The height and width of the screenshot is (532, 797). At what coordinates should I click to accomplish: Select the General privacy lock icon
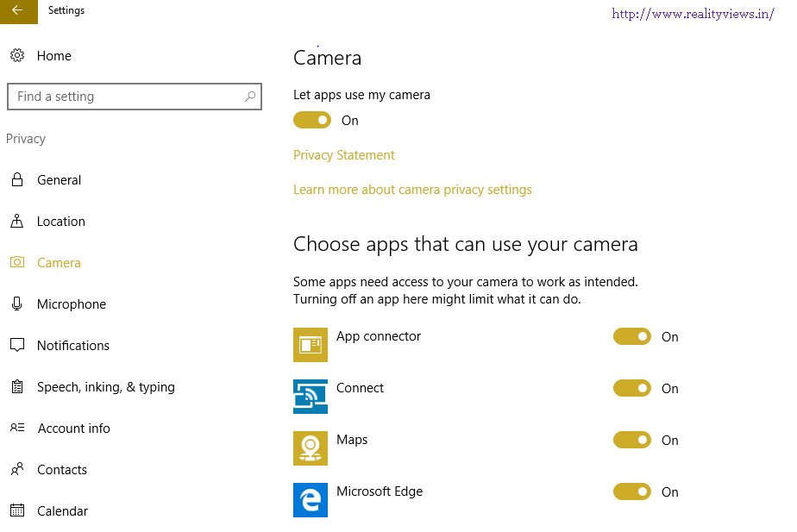pyautogui.click(x=18, y=179)
